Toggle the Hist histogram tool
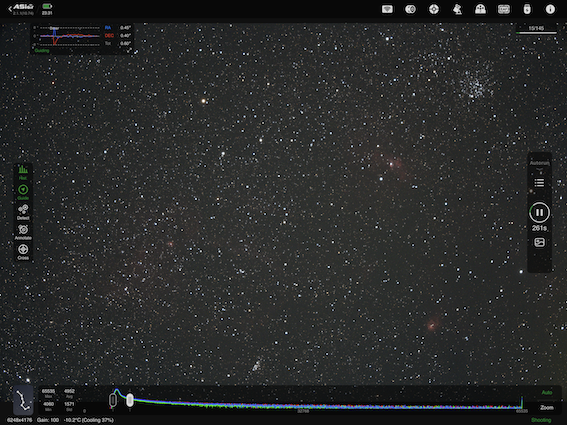This screenshot has width=567, height=425. point(23,172)
